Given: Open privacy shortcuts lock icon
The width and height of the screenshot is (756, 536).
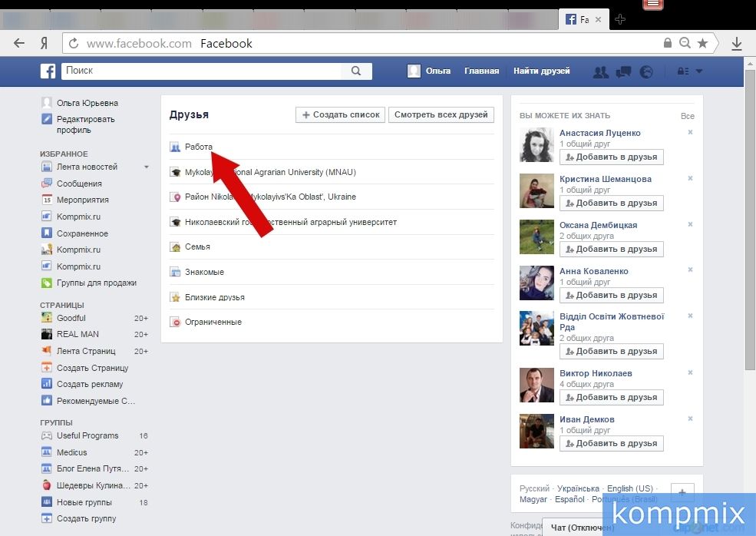Looking at the screenshot, I should pyautogui.click(x=683, y=71).
